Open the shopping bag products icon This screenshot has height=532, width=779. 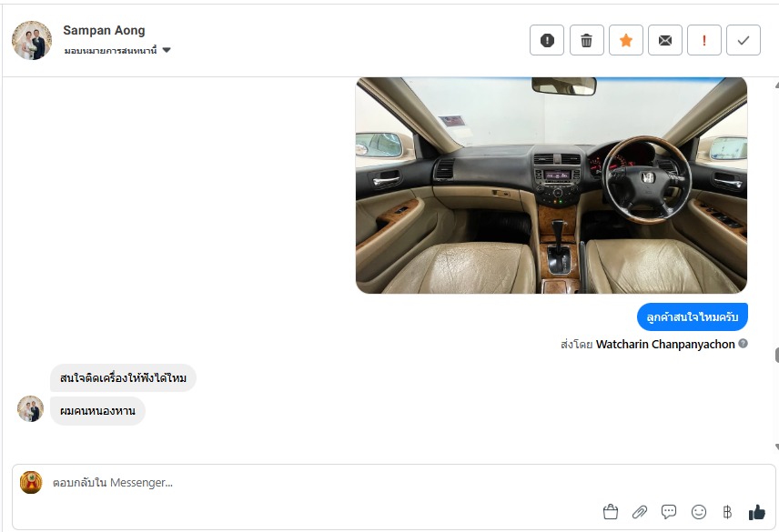point(610,512)
